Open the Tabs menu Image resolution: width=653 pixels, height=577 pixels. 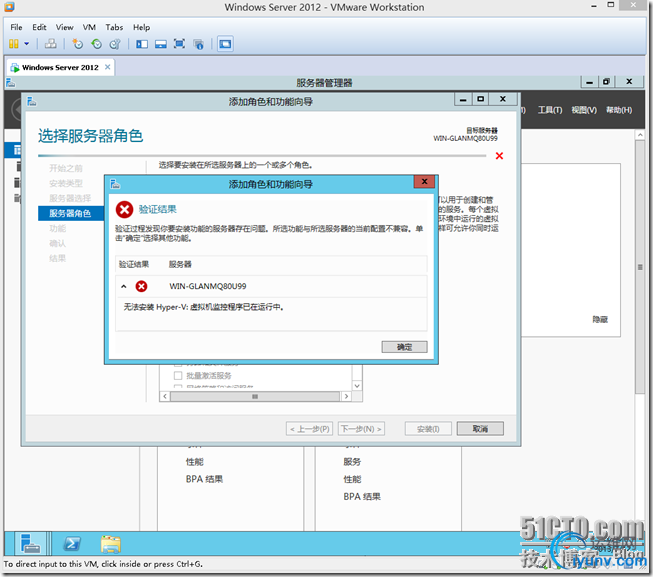(x=114, y=27)
